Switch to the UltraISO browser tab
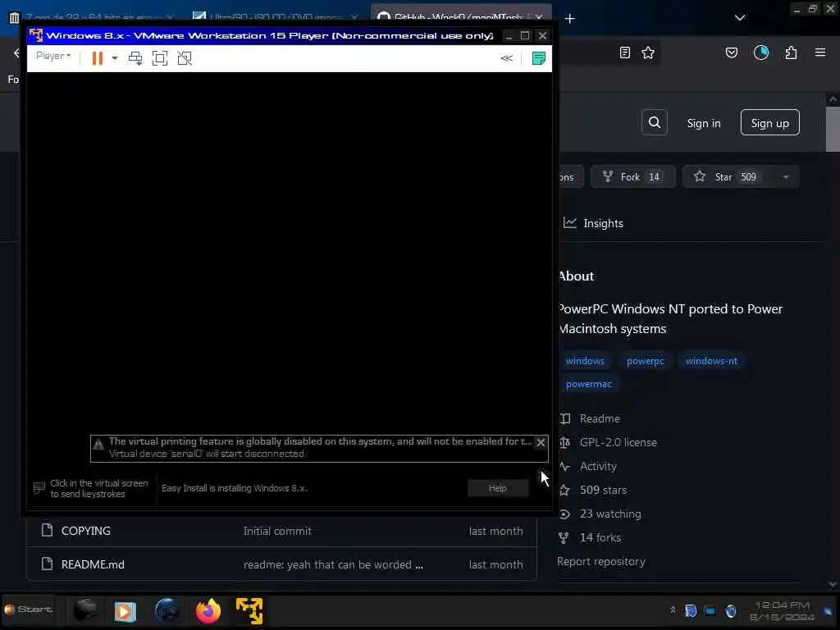 (x=276, y=17)
